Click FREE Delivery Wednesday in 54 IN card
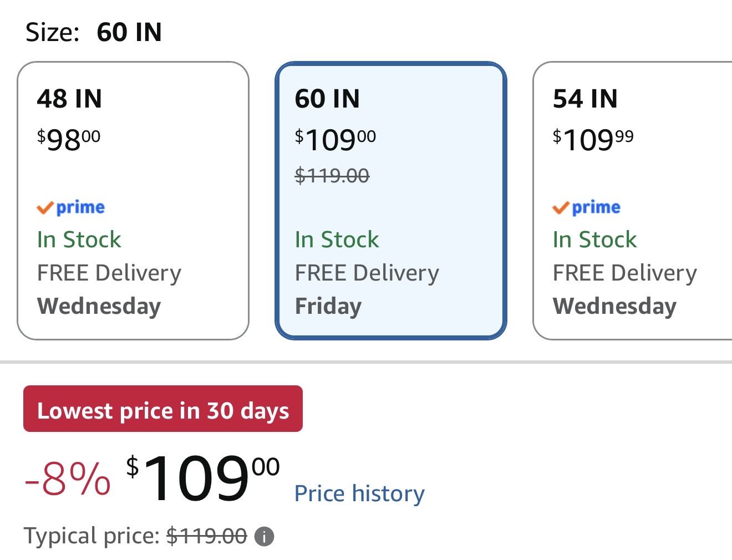The image size is (732, 560). [624, 289]
